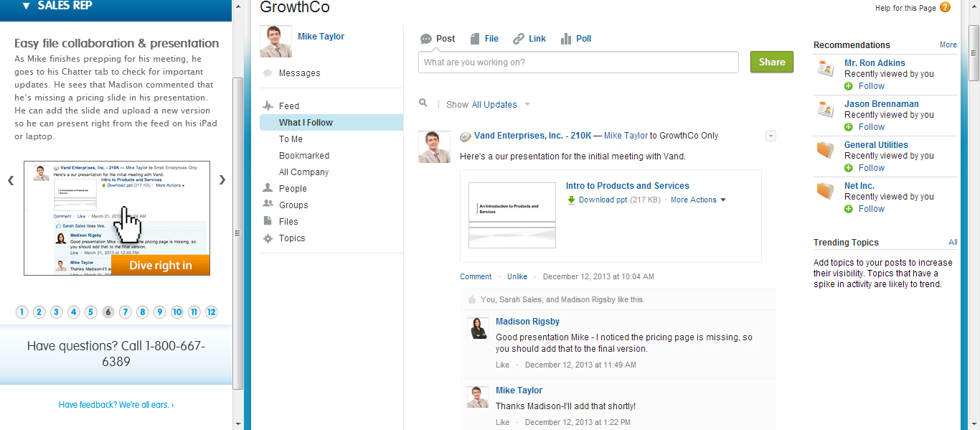Select the What I Follow feed
This screenshot has height=430, width=980.
[x=306, y=123]
